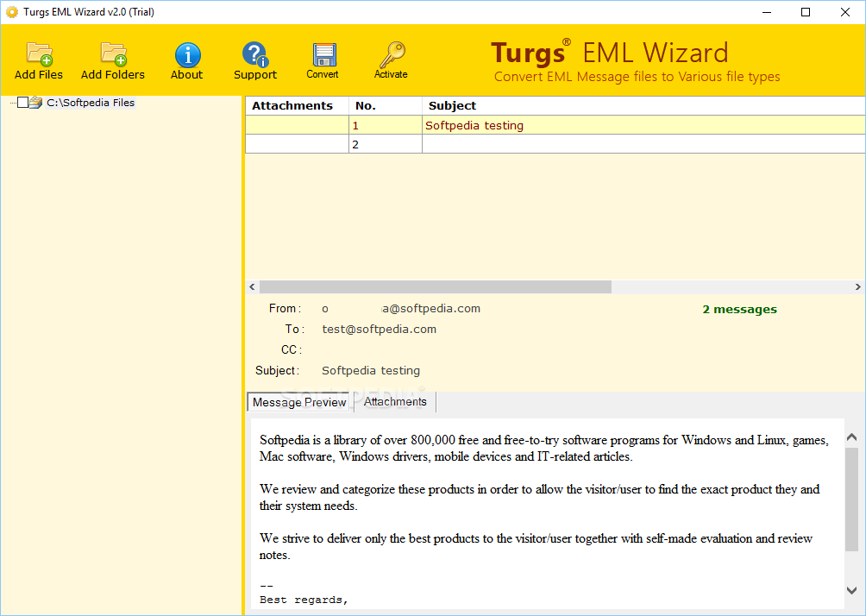Select message row 1 Softpedia testing
866x616 pixels.
(555, 125)
